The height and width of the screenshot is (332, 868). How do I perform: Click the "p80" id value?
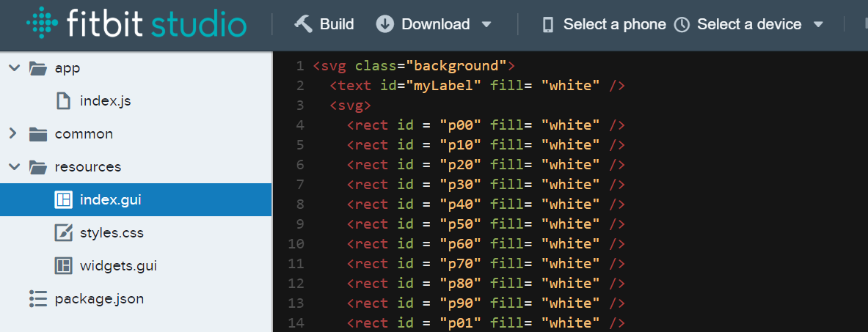coord(461,284)
